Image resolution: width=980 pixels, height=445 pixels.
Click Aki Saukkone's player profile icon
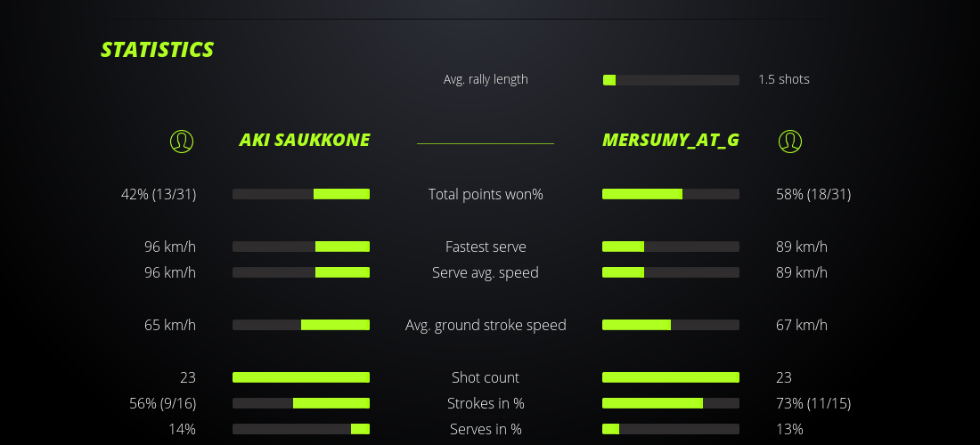coord(182,141)
